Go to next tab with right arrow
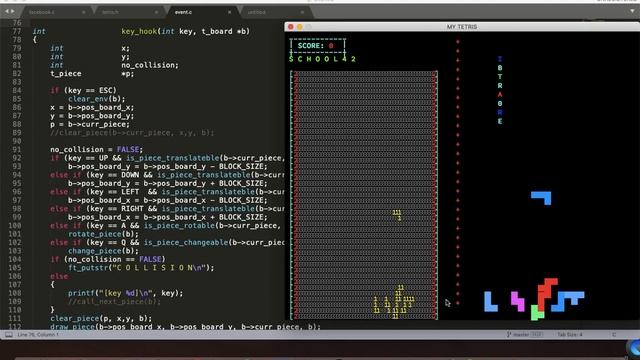 13,12
